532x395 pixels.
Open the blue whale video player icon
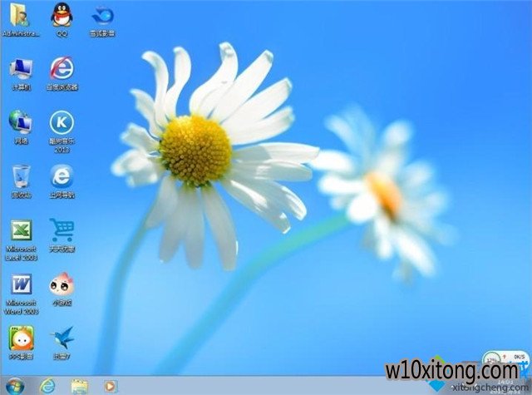pos(102,15)
